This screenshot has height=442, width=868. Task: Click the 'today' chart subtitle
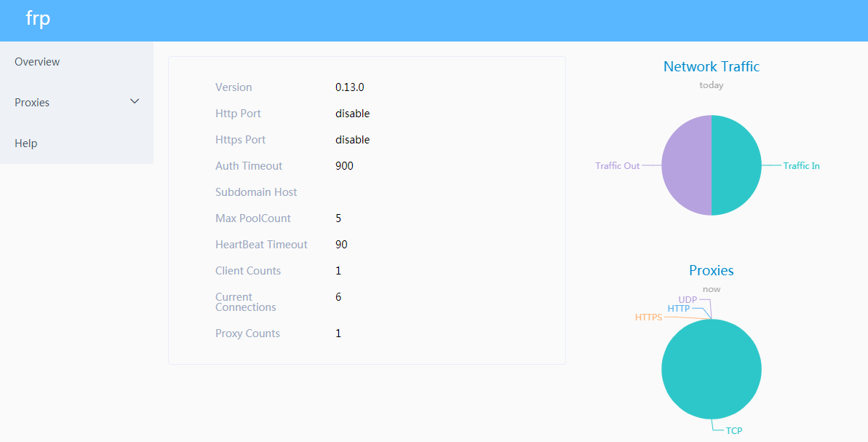click(x=712, y=85)
